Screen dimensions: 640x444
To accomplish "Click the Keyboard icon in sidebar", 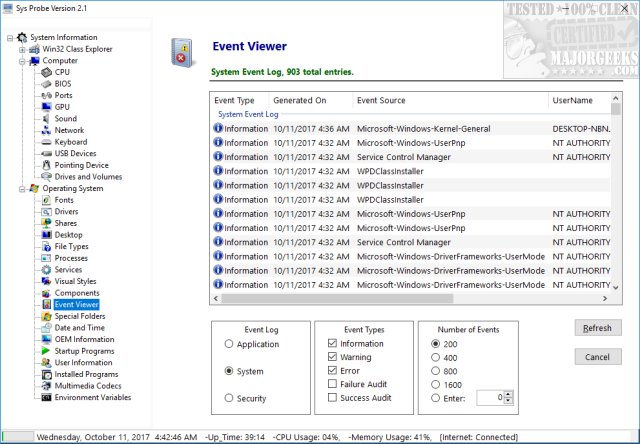I will coord(46,142).
